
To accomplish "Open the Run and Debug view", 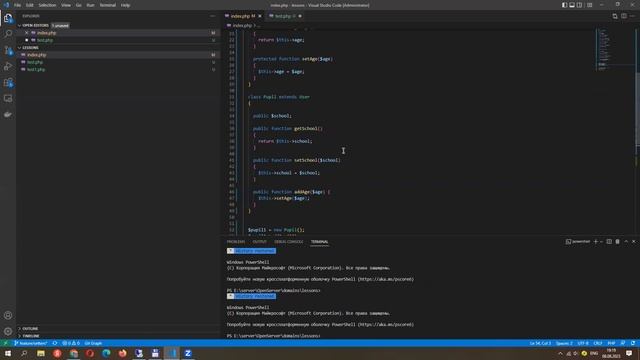I will click(8, 66).
